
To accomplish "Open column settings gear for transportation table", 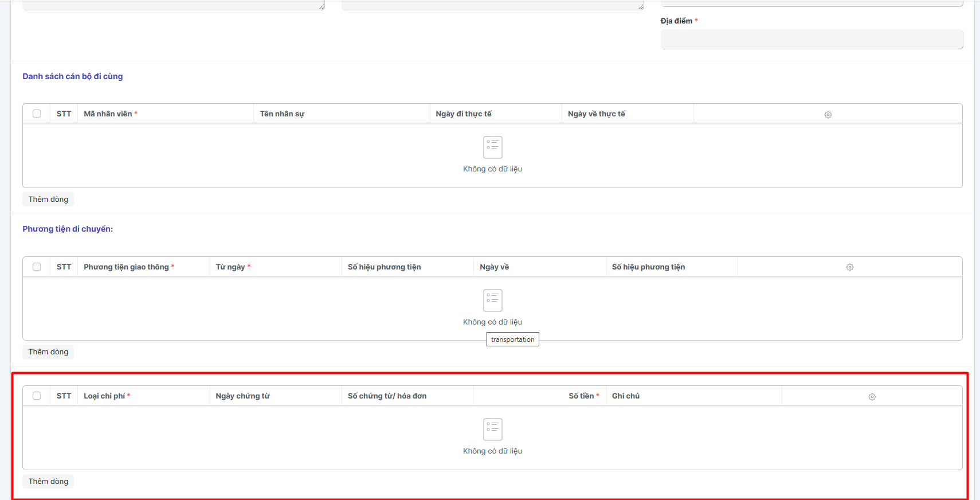I will [849, 267].
